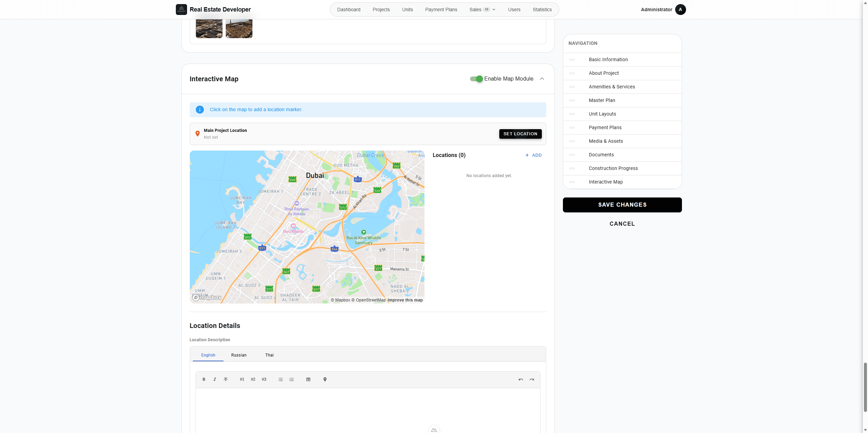Open the Improve this map link
Viewport: 868px width, 433px height.
pyautogui.click(x=405, y=300)
